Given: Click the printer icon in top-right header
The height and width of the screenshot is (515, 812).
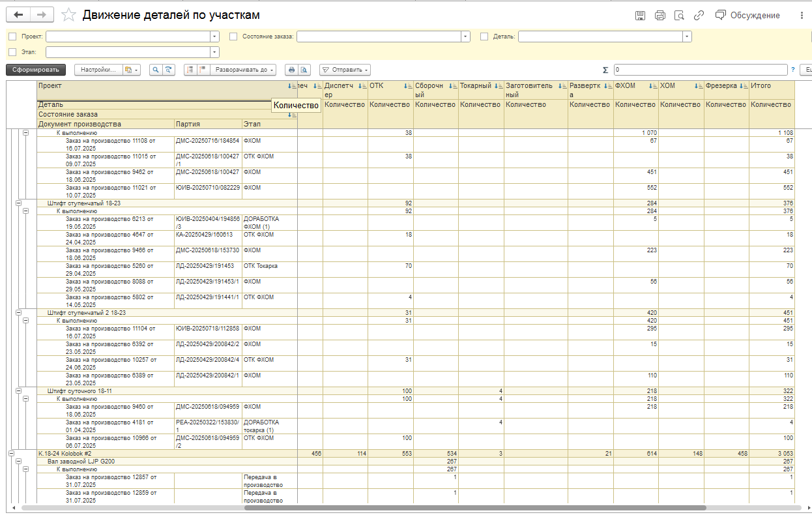Looking at the screenshot, I should click(x=660, y=16).
